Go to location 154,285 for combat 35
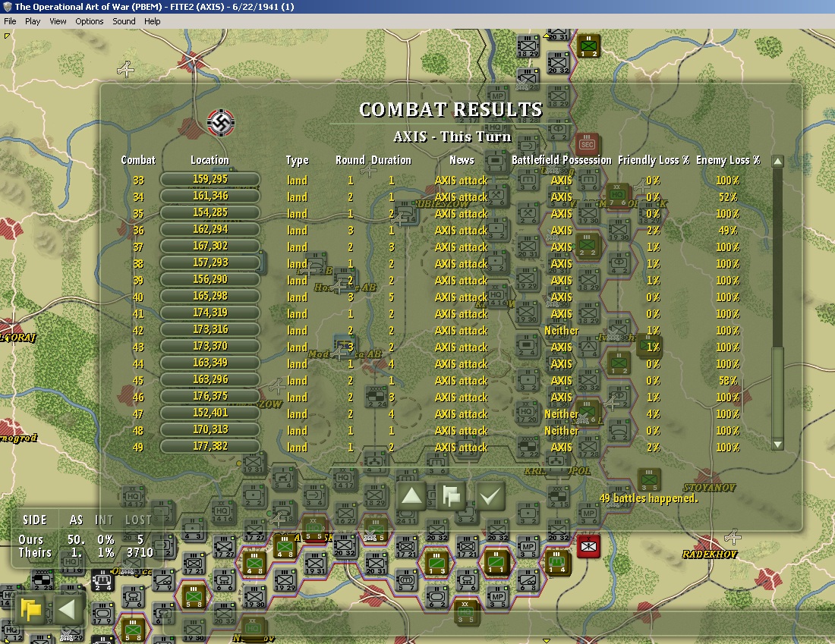 point(210,213)
